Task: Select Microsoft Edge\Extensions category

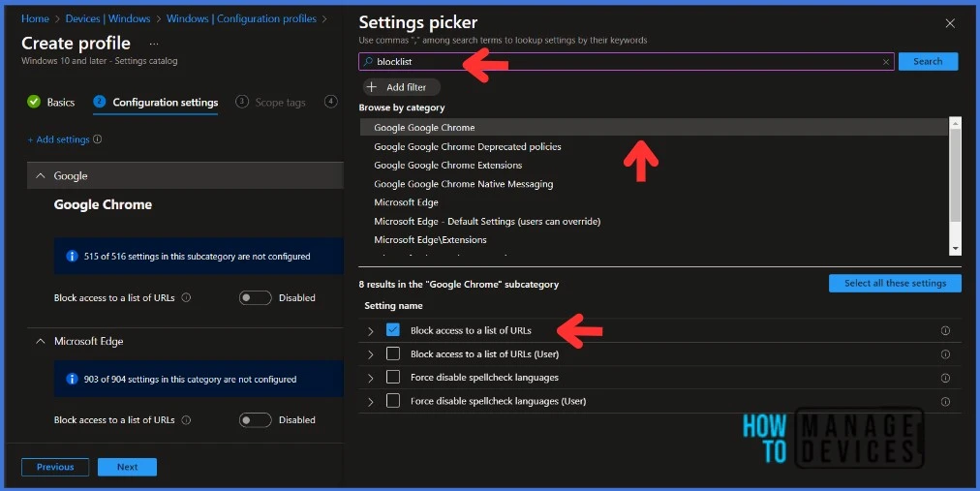Action: (x=430, y=240)
